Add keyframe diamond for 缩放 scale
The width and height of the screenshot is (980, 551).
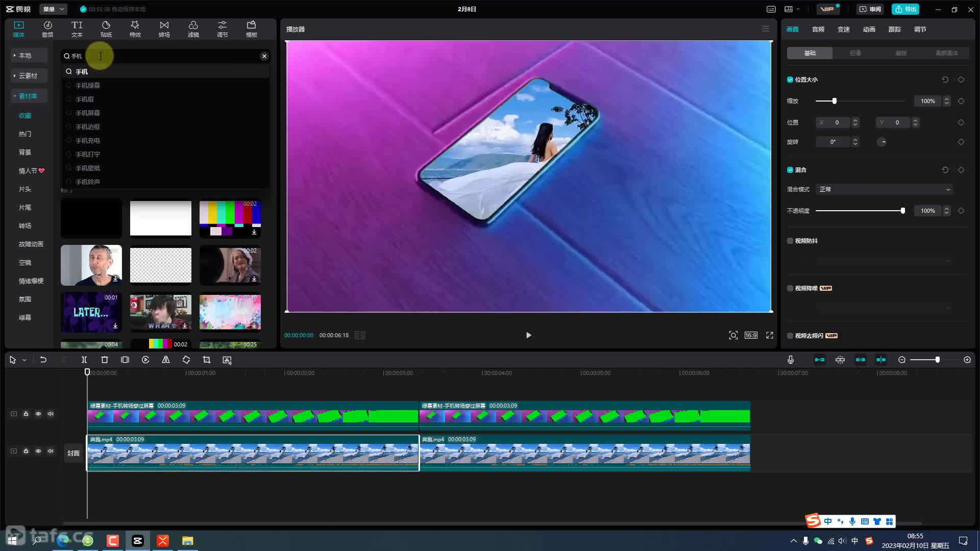pos(961,101)
